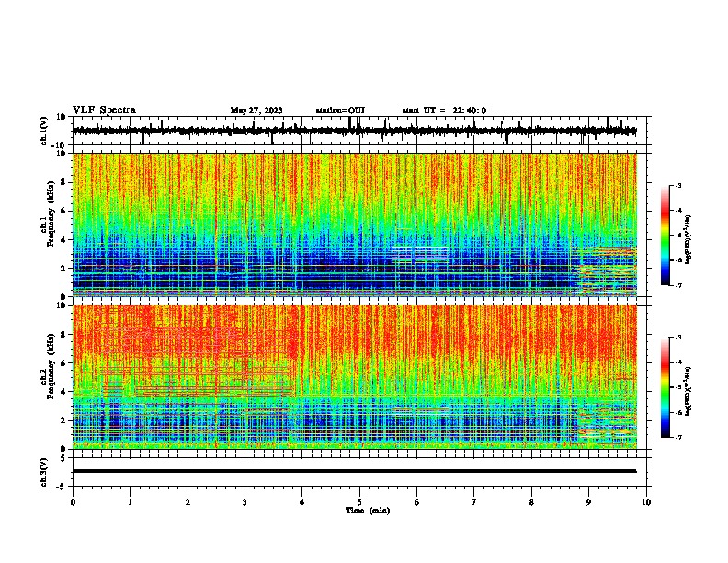Screen dimensions: 728x563
Task: Click the '-3' label on ch.2 color bar
Action: pyautogui.click(x=678, y=338)
